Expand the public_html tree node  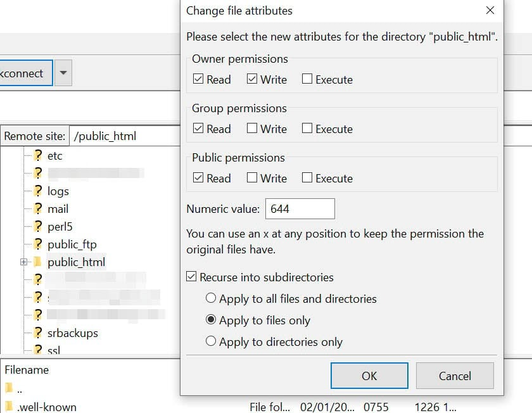click(x=23, y=262)
